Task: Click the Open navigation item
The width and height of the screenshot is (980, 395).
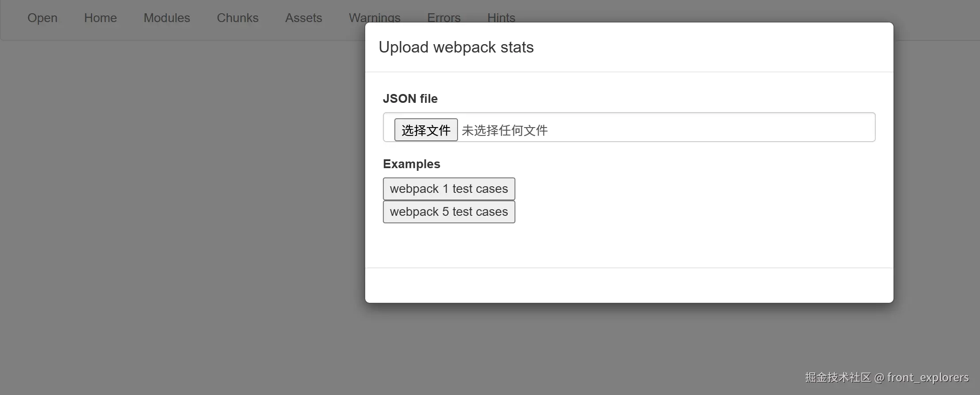Action: [42, 18]
